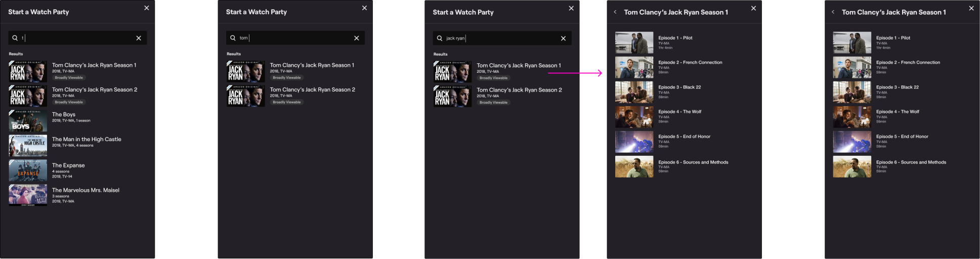Select 'The Expanse' title
This screenshot has width=980, height=259.
tap(68, 165)
